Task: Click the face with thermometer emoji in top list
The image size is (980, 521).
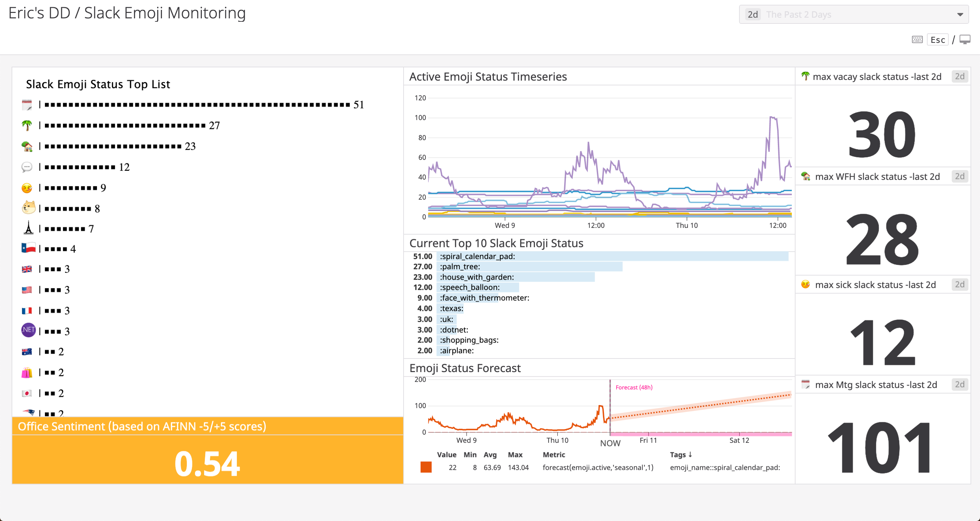Action: coord(27,188)
